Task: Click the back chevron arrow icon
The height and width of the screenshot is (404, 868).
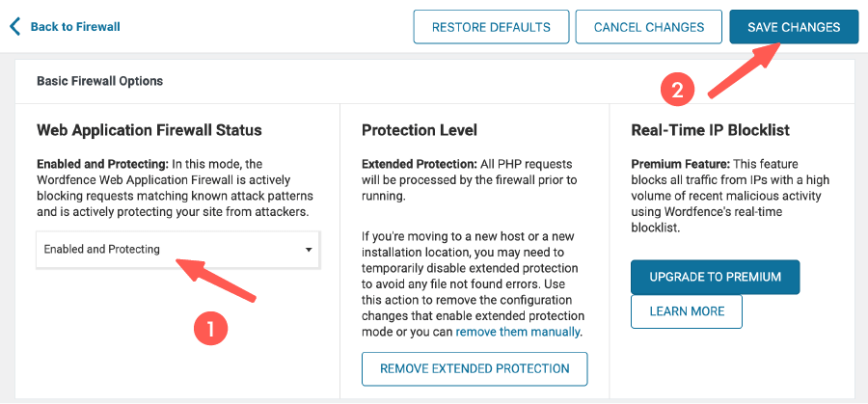Action: [x=14, y=26]
